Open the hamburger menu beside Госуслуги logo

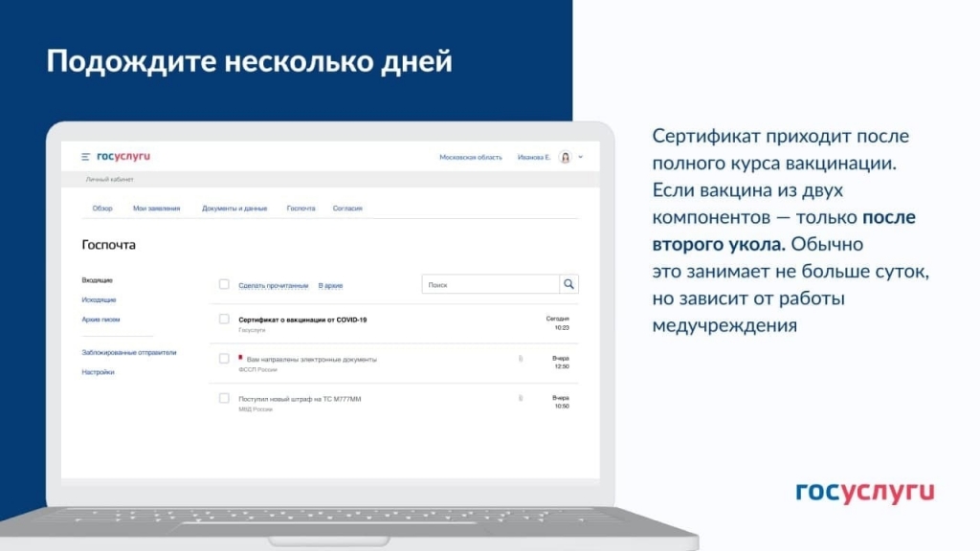click(x=85, y=157)
